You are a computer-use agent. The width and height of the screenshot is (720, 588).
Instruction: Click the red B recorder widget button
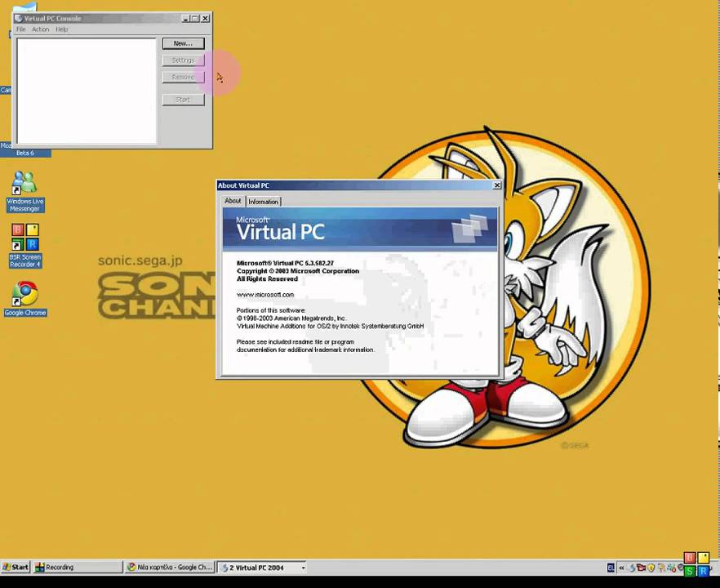[690, 558]
